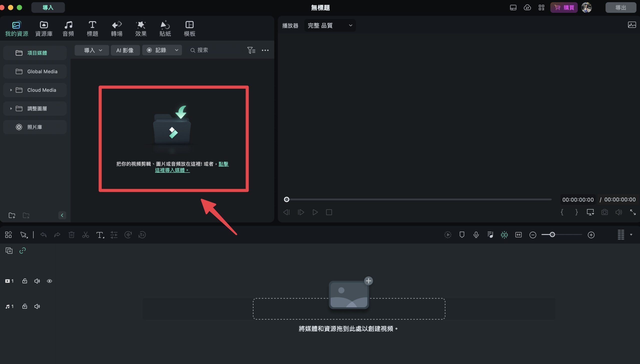Expand the Cloud Media folder
640x364 pixels.
point(11,90)
